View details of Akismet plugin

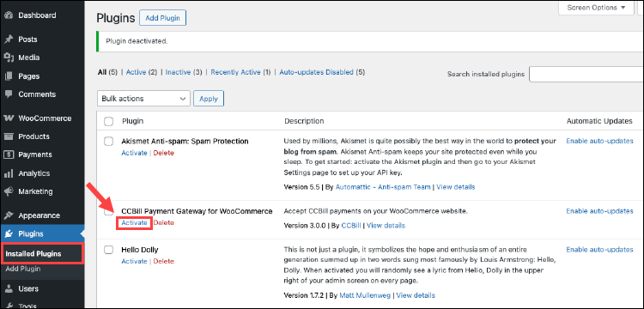[x=455, y=187]
